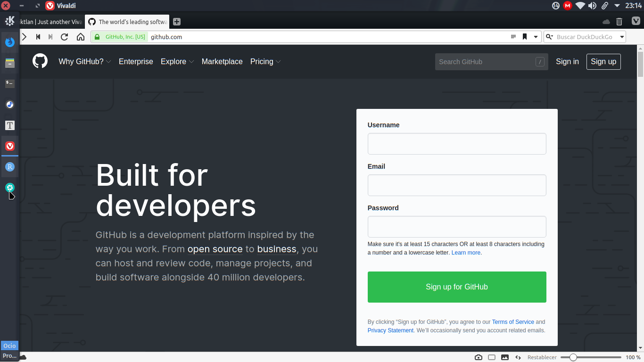Click Restablecer to reset zoom
644x362 pixels.
(x=542, y=357)
